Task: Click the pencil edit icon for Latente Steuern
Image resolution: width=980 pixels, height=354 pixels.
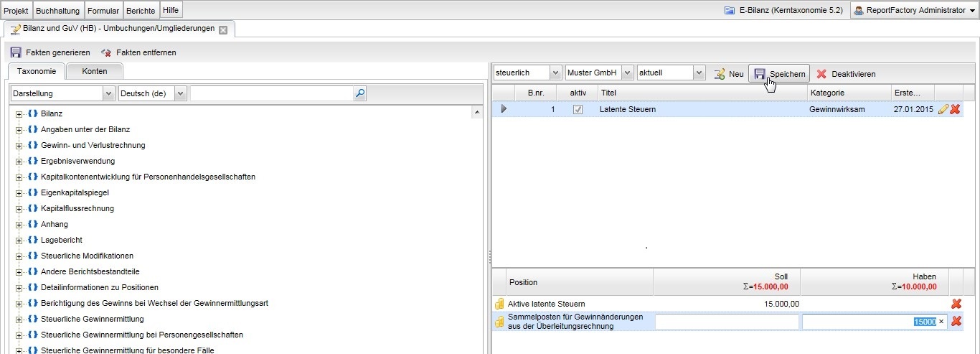Action: coord(943,109)
